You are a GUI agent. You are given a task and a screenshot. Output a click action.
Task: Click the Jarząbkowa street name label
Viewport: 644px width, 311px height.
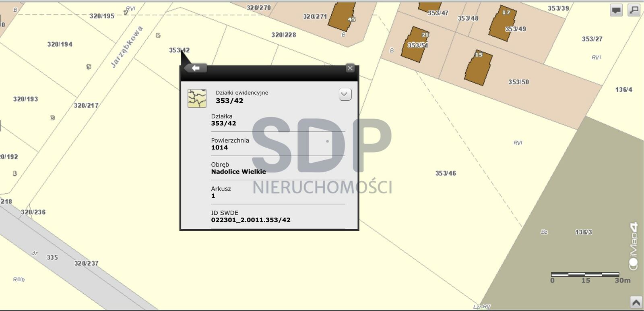[127, 47]
